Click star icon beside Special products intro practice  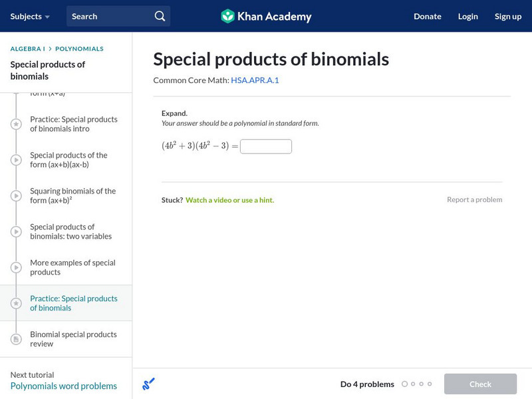tap(16, 124)
